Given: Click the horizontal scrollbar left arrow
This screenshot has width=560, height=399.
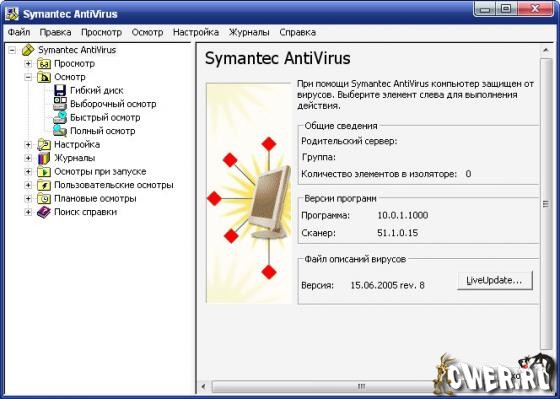Looking at the screenshot, I should [x=204, y=386].
